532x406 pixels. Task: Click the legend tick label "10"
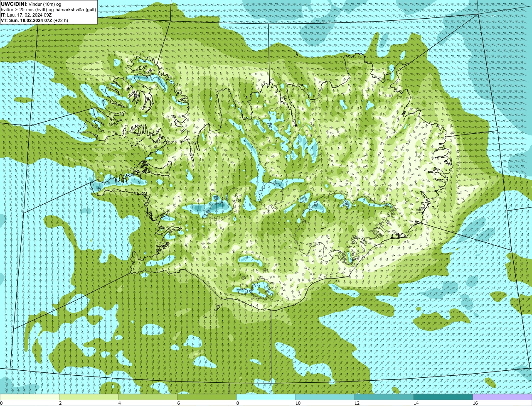(298, 403)
